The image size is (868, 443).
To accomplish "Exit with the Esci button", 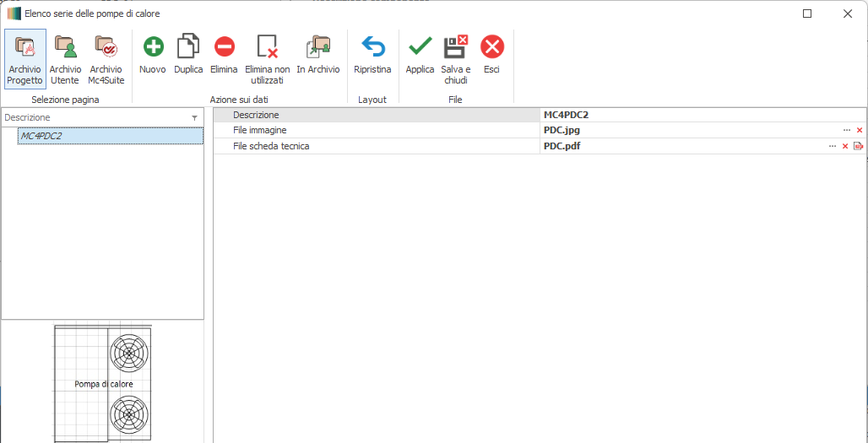I will point(492,55).
